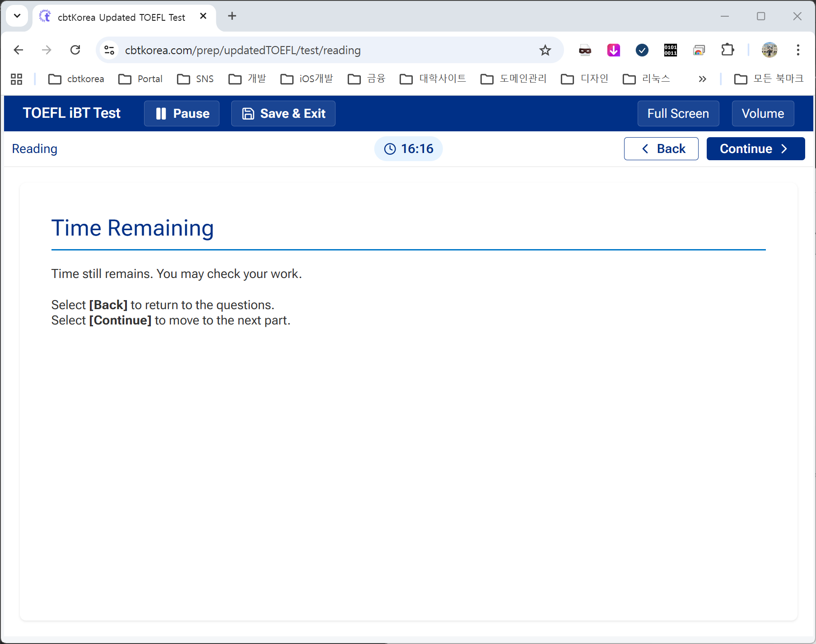Click the pink download extension icon
Viewport: 816px width, 644px height.
coord(613,50)
